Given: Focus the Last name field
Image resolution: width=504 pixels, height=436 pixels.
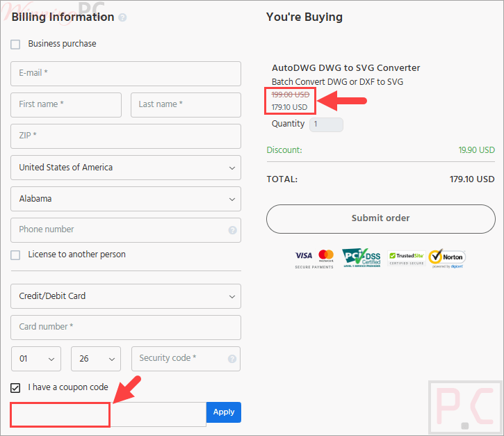Looking at the screenshot, I should coord(186,105).
